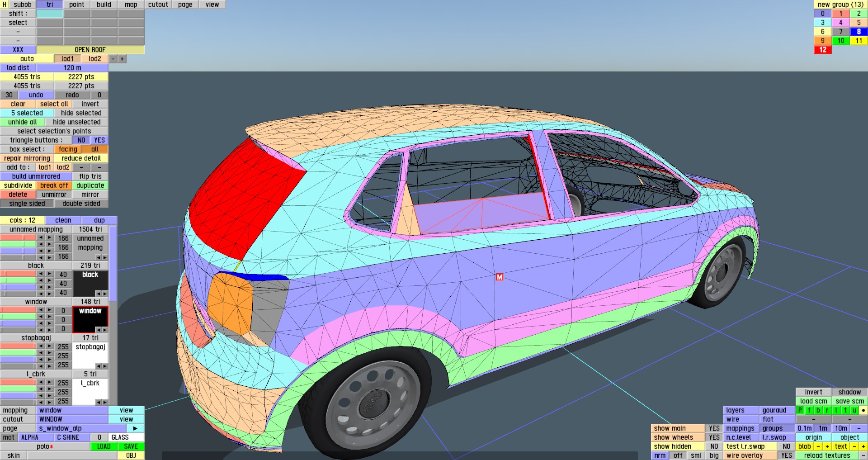Click the minus button beside lod2
Screen dimensions: 868x460
coord(113,59)
